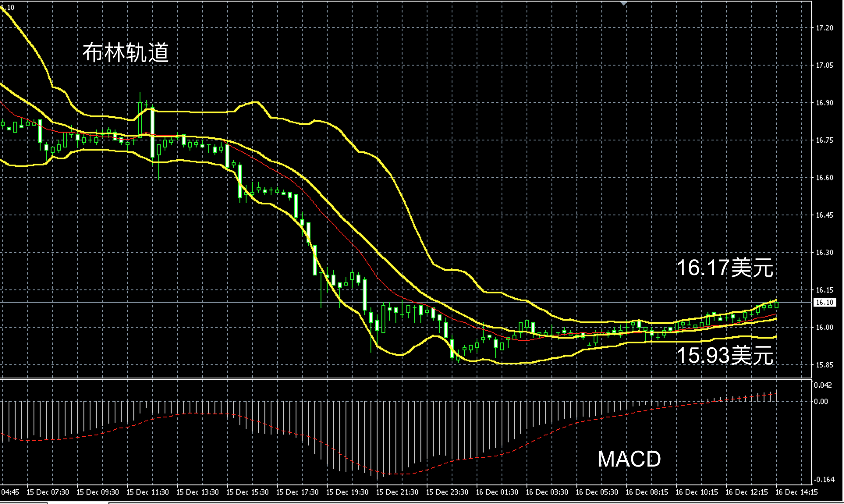
Task: Click the 16.17美元 annotation
Action: pyautogui.click(x=724, y=268)
